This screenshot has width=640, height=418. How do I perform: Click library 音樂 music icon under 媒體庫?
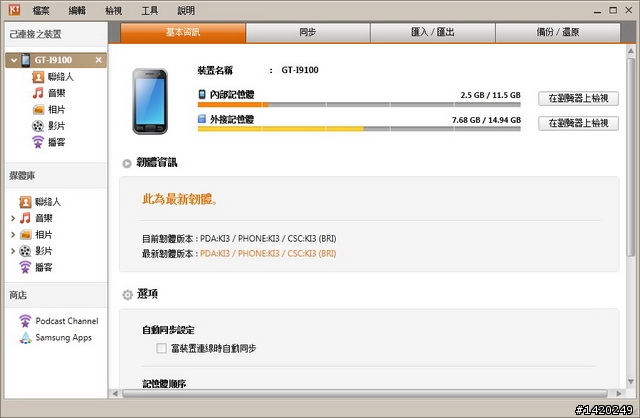[25, 218]
